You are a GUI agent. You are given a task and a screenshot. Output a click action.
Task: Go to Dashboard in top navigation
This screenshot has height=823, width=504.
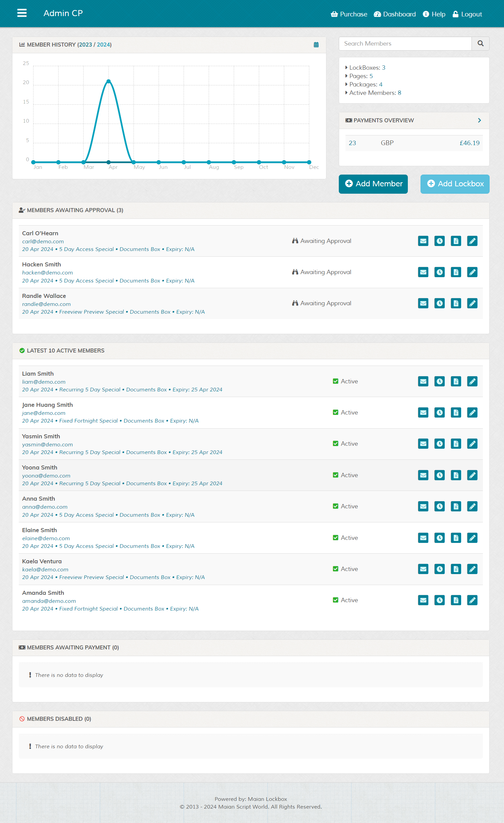(395, 14)
